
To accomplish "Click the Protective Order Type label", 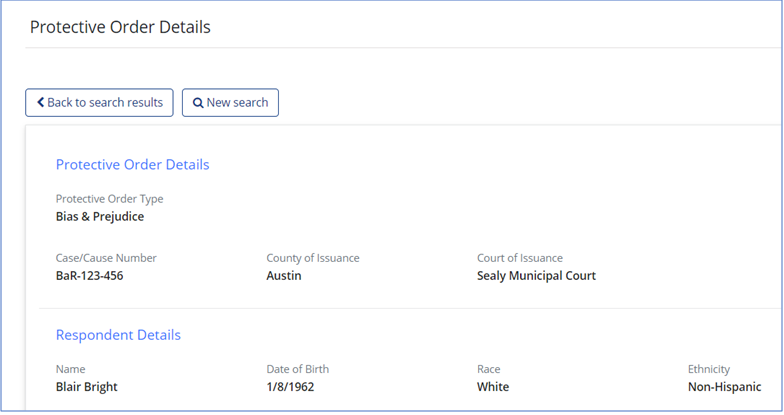I will pyautogui.click(x=110, y=199).
